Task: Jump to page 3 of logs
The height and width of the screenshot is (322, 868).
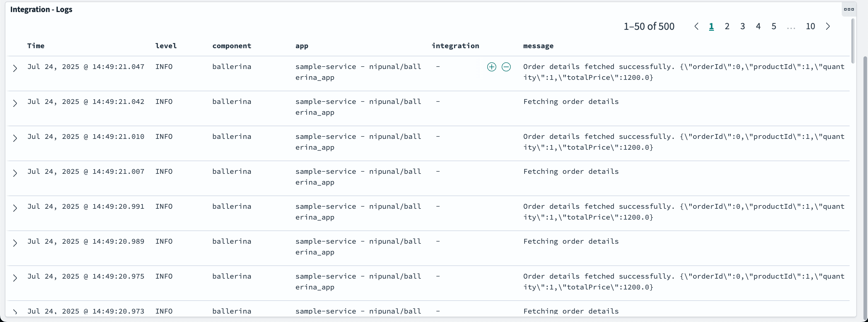Action: (x=743, y=26)
